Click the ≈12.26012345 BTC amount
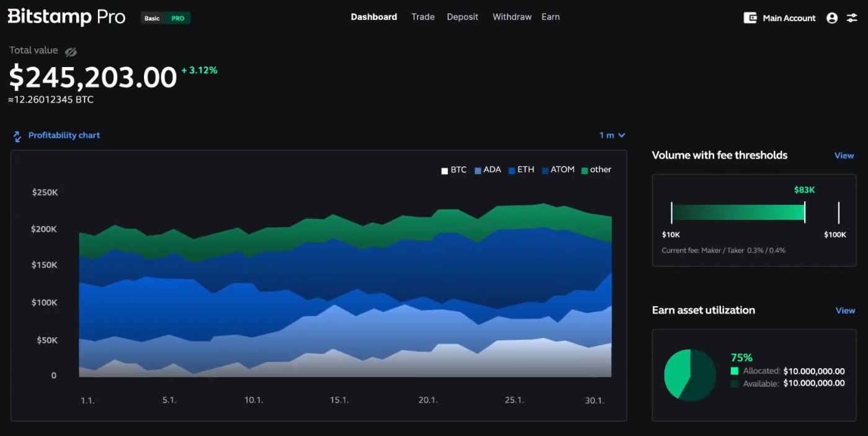This screenshot has height=436, width=868. tap(51, 99)
